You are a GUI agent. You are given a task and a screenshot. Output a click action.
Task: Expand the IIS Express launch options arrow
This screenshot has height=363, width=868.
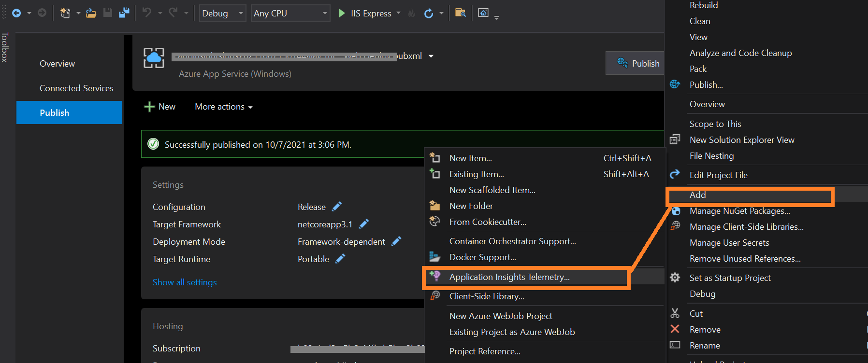click(x=399, y=13)
